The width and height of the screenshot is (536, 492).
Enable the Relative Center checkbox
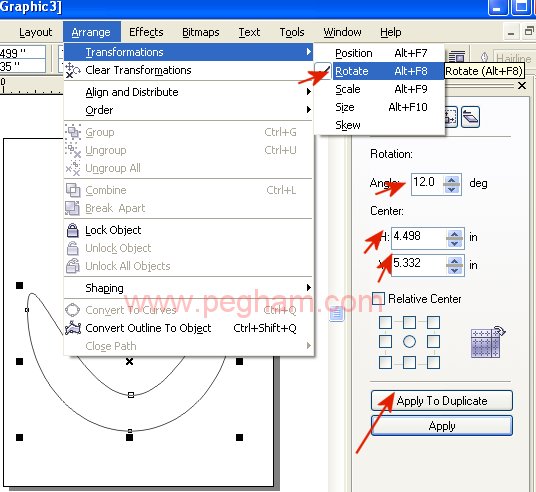click(x=378, y=298)
